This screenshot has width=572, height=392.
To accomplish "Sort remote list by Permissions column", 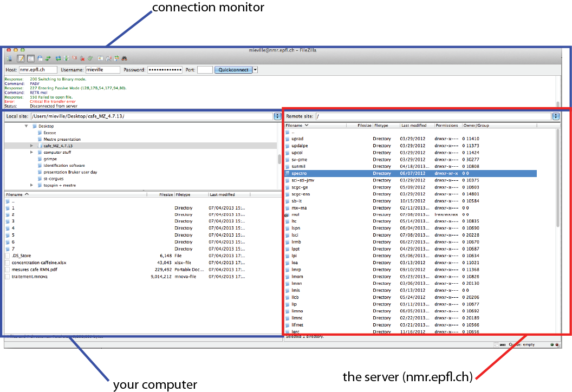I will click(x=447, y=126).
